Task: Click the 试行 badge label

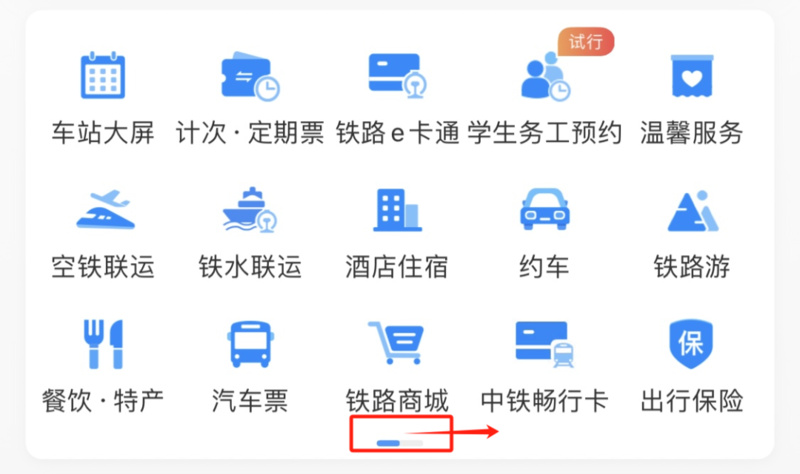Action: tap(586, 41)
